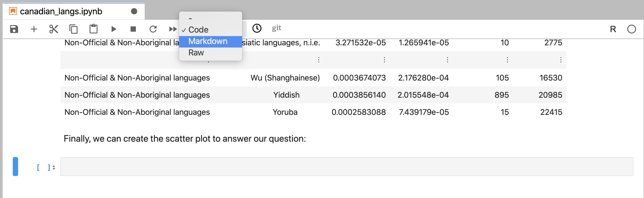Viewport: 644px width, 198px height.
Task: Insert a new cell with the plus icon
Action: (x=34, y=29)
